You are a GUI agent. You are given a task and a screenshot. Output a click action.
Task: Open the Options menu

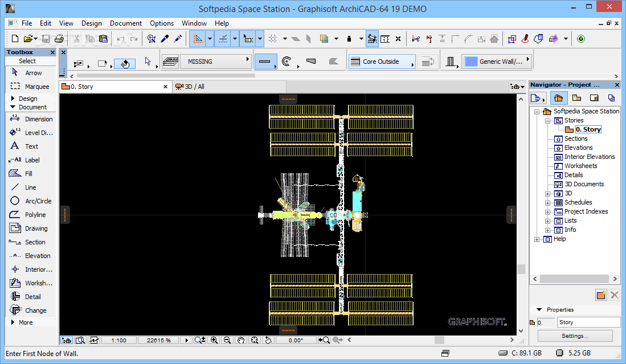pyautogui.click(x=162, y=23)
